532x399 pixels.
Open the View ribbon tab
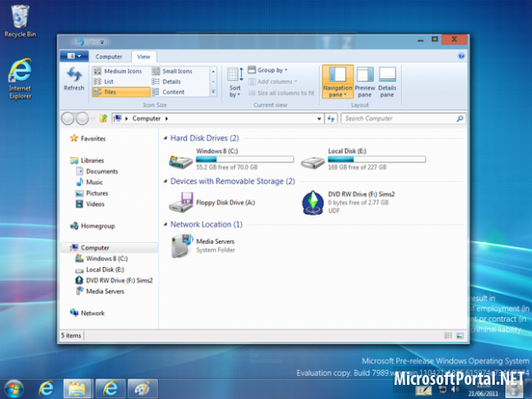(144, 57)
